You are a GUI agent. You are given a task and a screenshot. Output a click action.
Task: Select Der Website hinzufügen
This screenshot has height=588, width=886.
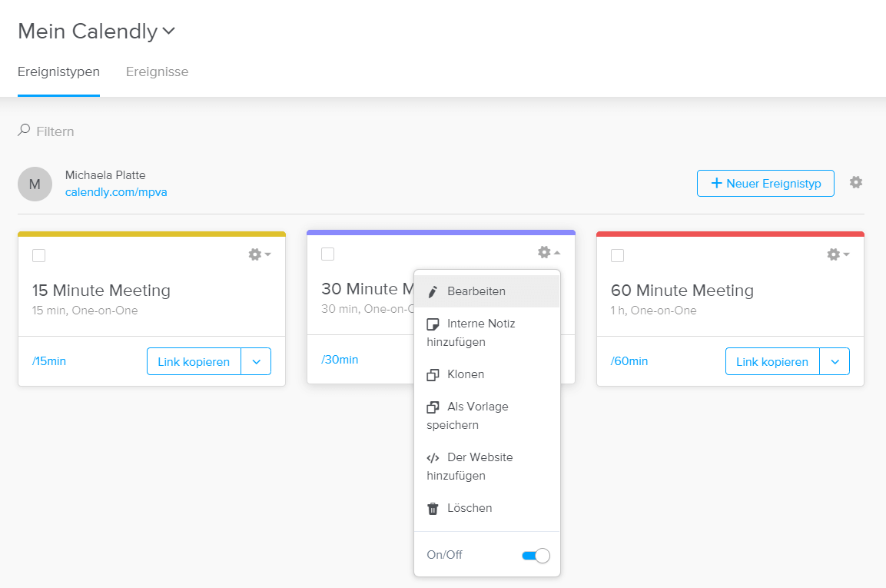pos(487,467)
